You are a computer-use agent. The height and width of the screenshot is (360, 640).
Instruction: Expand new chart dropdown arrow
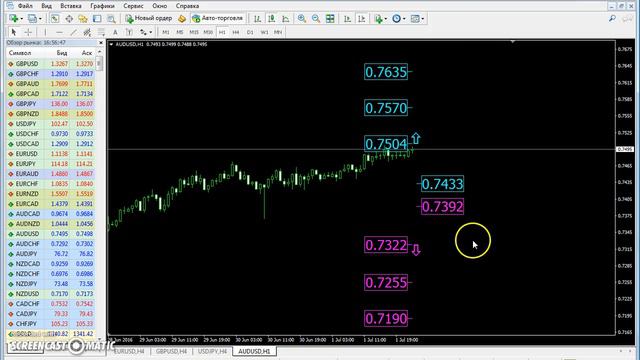click(x=22, y=19)
